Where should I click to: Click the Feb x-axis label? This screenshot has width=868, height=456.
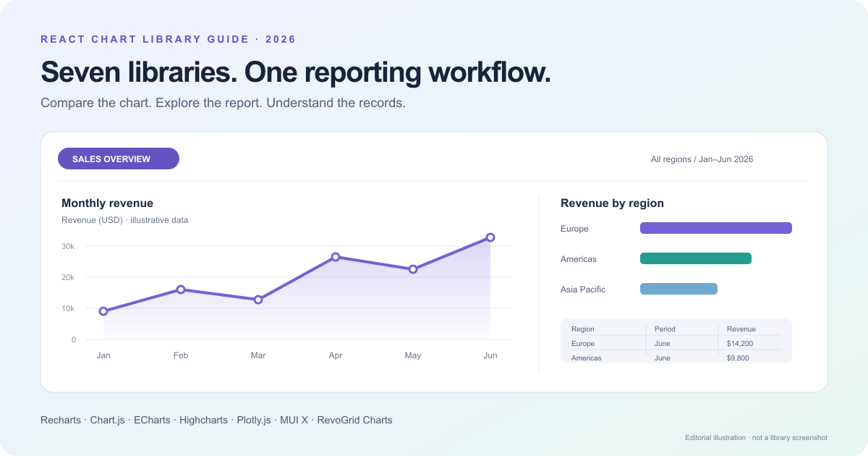[x=181, y=355]
